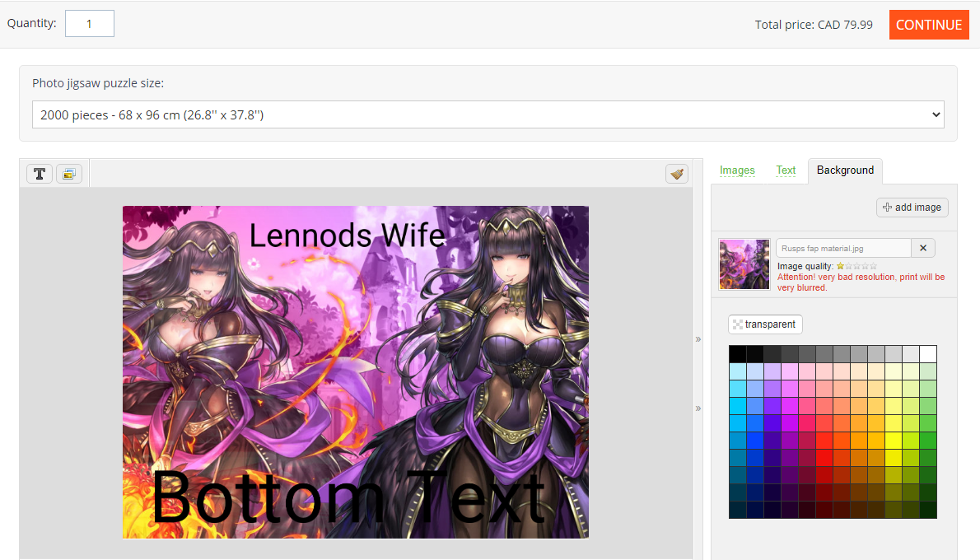Select the Add Text tool icon
This screenshot has width=980, height=560.
(40, 174)
